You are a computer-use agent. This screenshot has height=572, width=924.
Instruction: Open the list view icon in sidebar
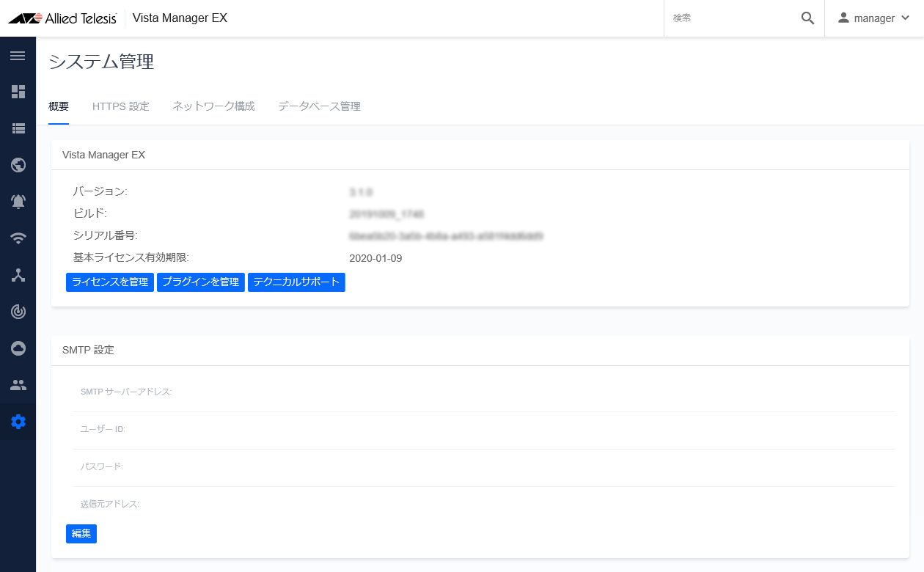coord(18,128)
